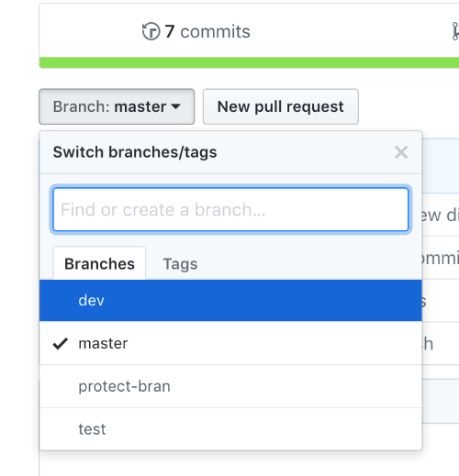Click the checkmark icon next to master
Image resolution: width=459 pixels, height=476 pixels.
(x=61, y=343)
